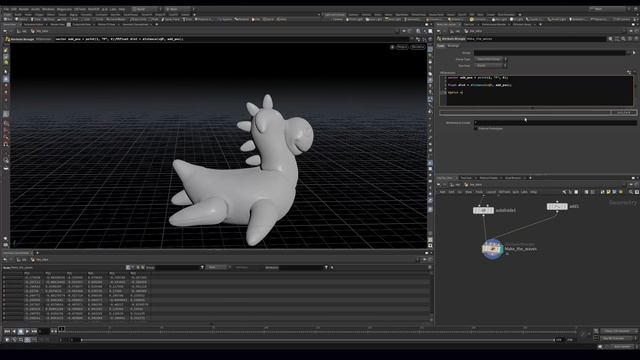
Task: Open the Layout menu in network editor
Action: pos(491,192)
